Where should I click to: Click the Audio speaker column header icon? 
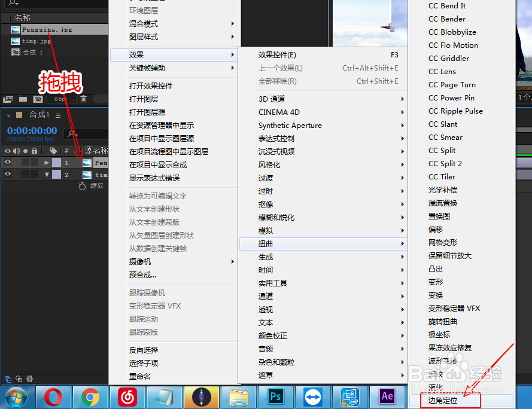[16, 151]
